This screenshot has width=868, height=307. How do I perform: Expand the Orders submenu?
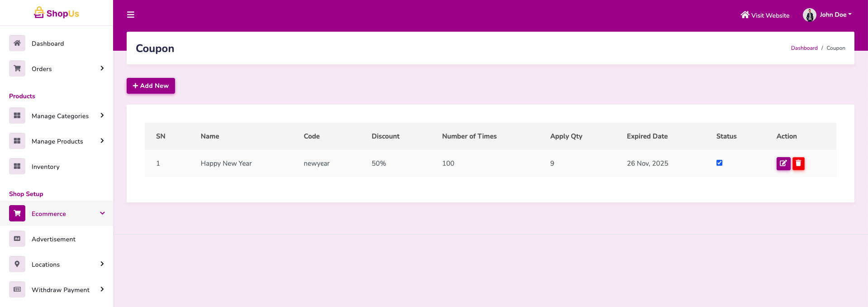click(x=102, y=68)
